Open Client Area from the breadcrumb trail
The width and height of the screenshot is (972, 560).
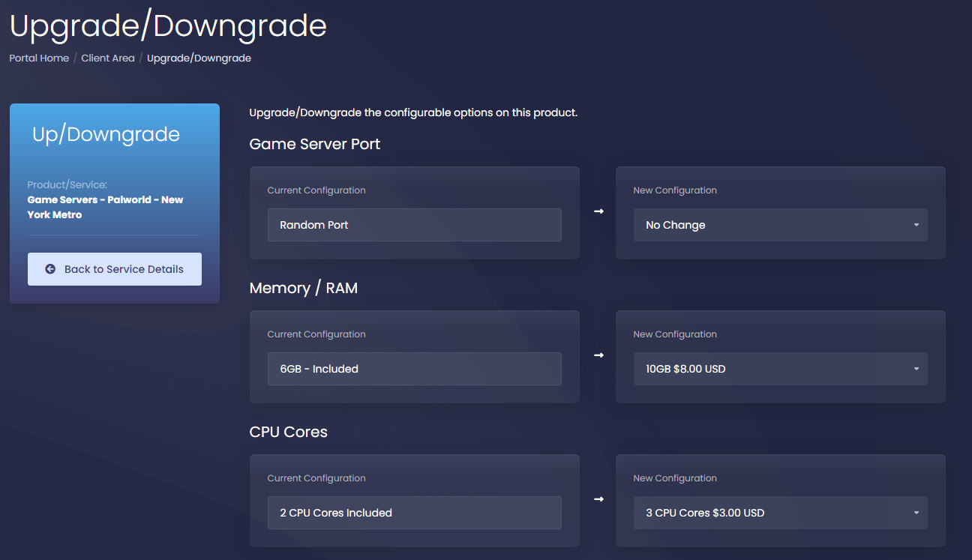[108, 58]
